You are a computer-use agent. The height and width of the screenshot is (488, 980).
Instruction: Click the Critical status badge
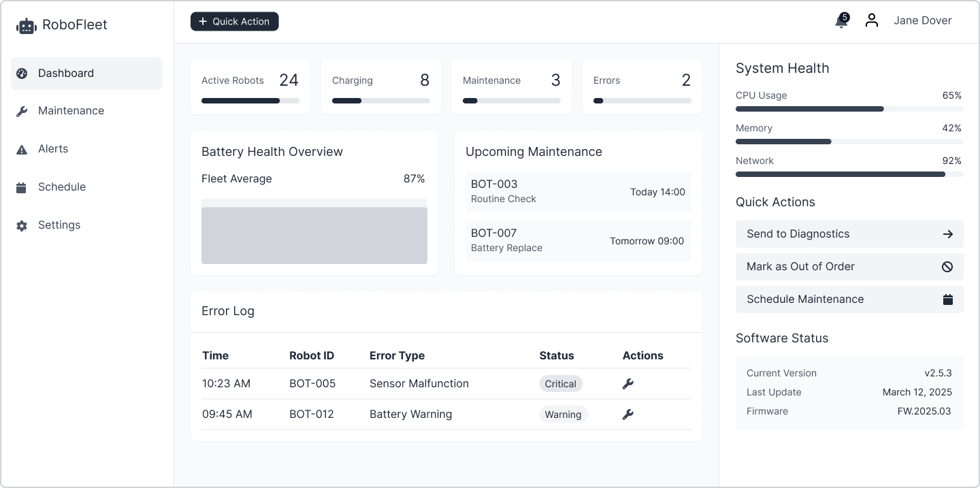pos(561,384)
